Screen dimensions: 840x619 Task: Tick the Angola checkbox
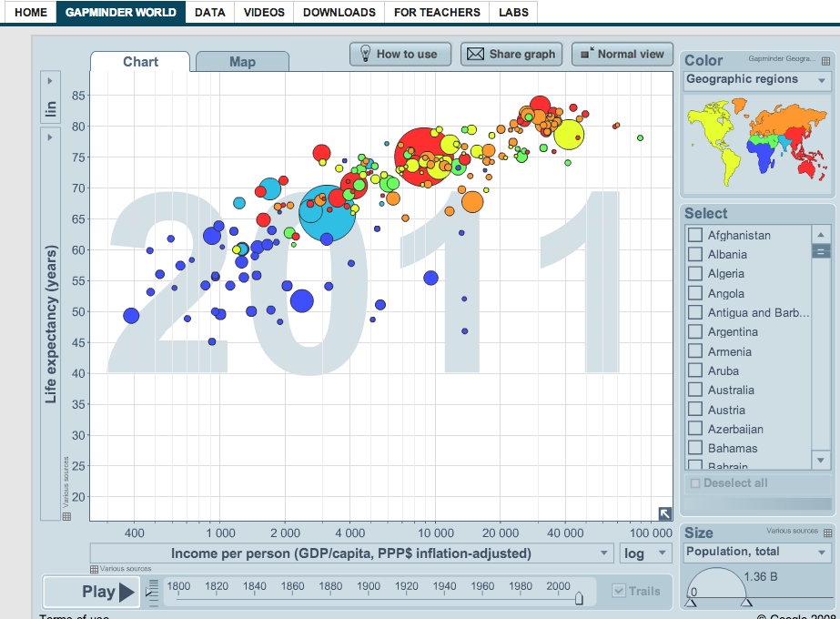click(694, 293)
